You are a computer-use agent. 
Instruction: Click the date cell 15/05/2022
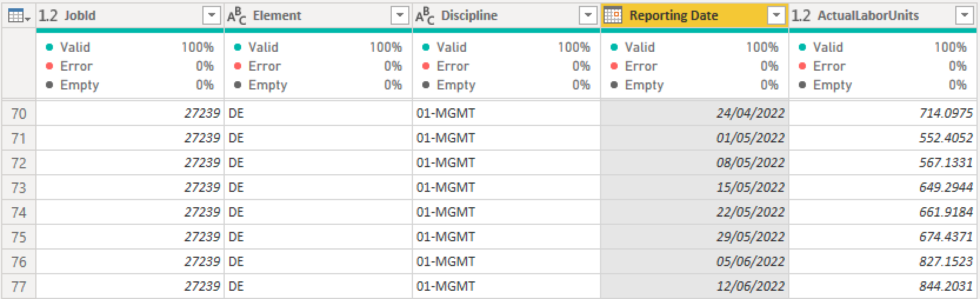click(x=695, y=187)
